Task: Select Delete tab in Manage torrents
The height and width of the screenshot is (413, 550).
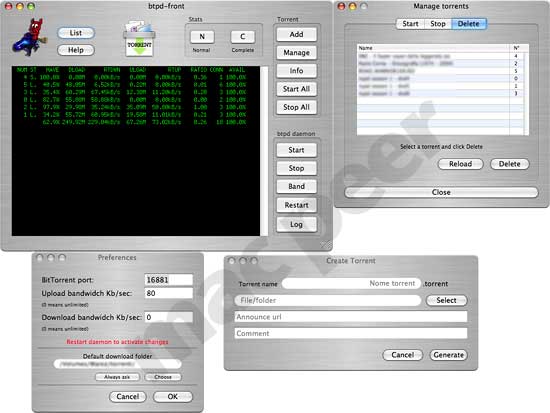Action: [469, 24]
